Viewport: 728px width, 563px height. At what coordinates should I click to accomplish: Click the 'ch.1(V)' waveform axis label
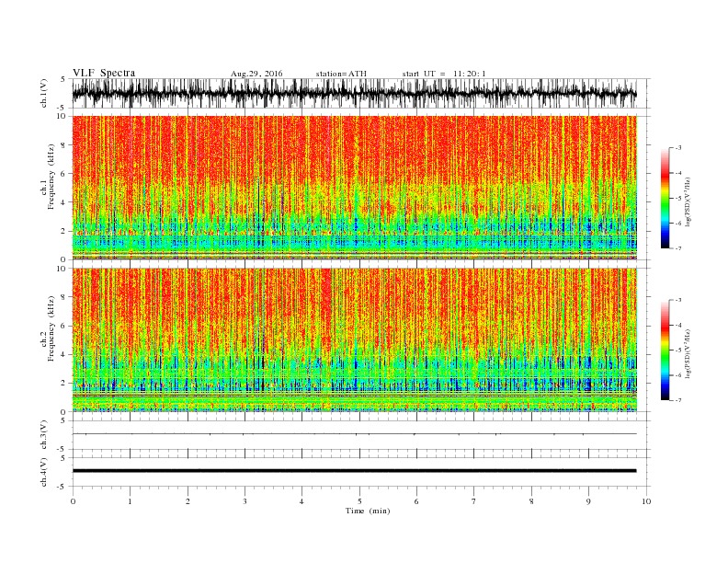(x=44, y=93)
